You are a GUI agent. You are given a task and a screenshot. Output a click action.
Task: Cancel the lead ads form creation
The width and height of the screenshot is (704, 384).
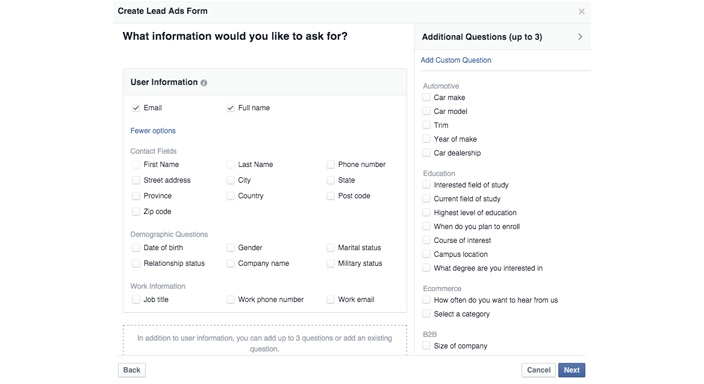click(x=538, y=370)
